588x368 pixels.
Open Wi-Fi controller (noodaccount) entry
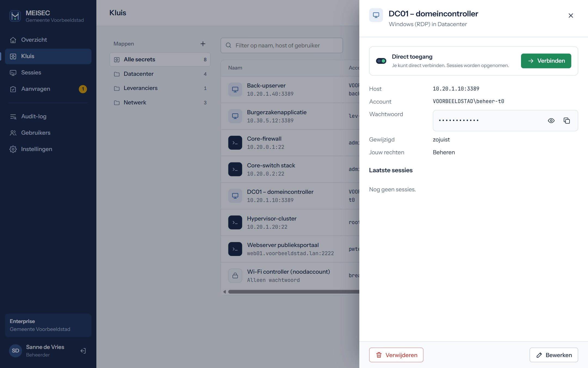[290, 276]
